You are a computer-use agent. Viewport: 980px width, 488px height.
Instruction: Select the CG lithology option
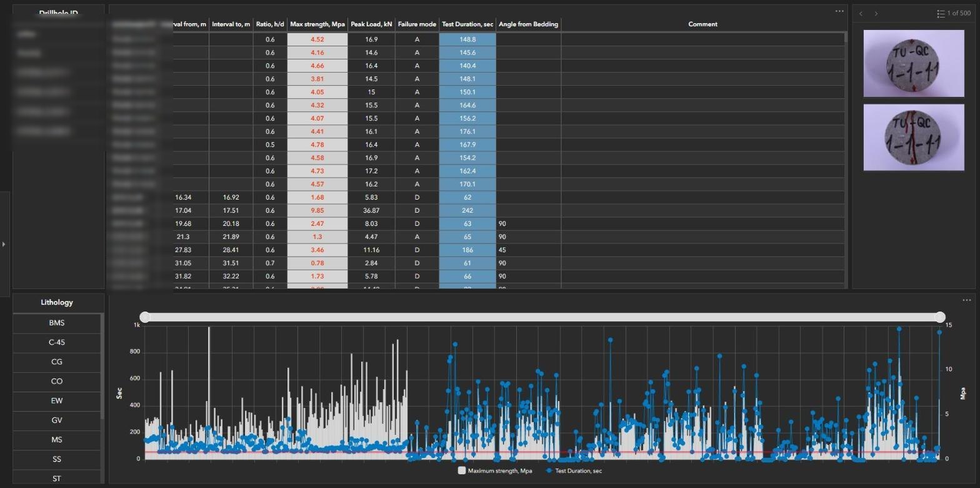(57, 362)
